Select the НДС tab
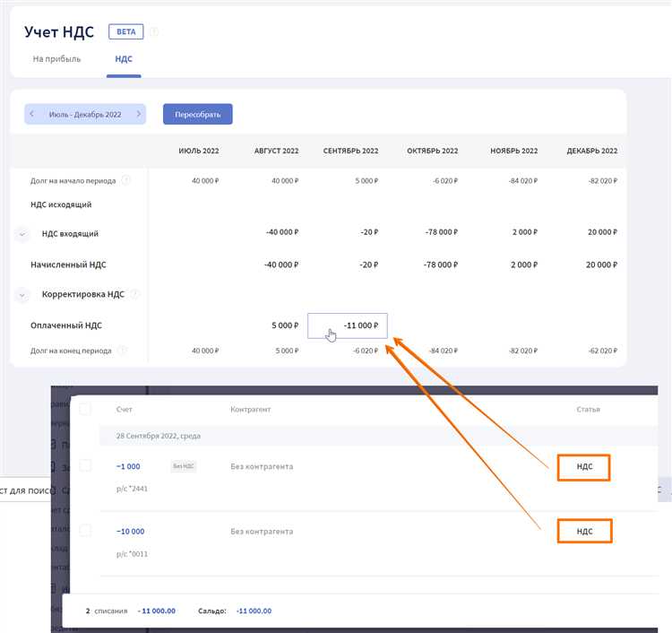Image resolution: width=672 pixels, height=633 pixels. (123, 59)
